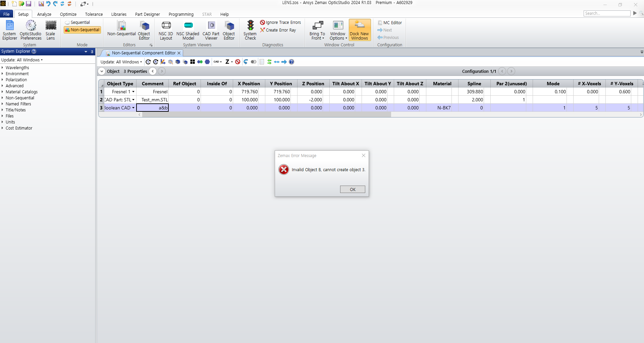Close the Zemax Error Message dialog

coord(364,155)
